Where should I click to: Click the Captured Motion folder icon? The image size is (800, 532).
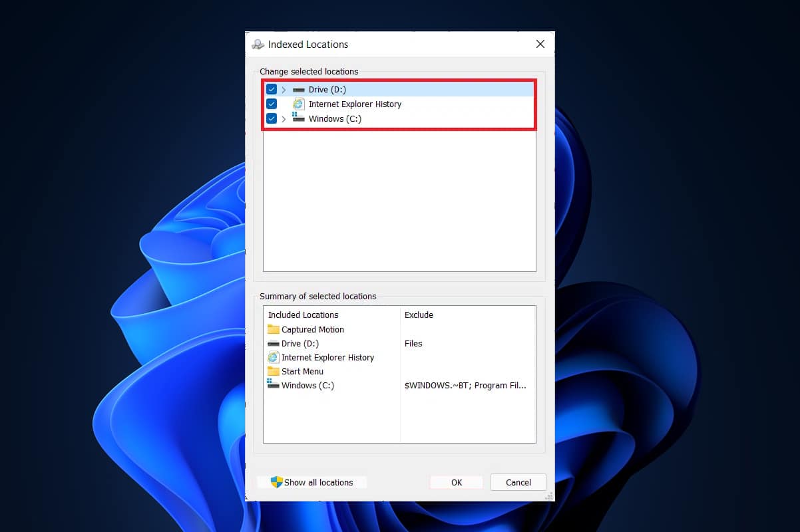[274, 329]
